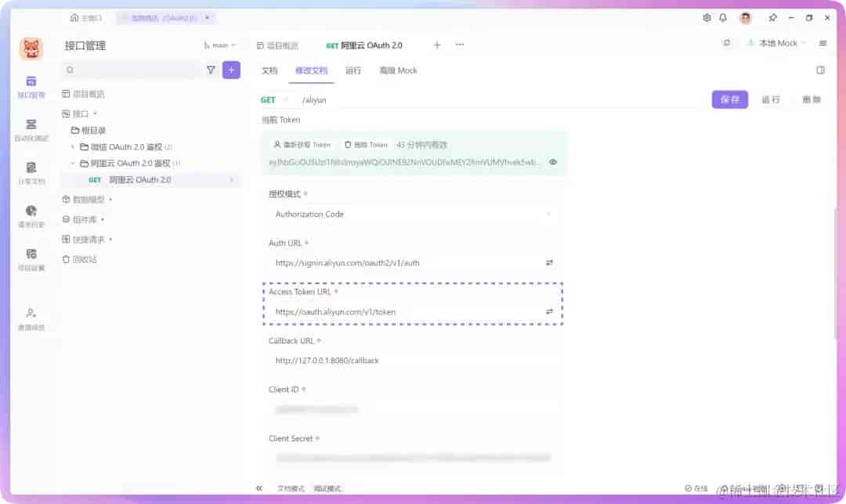The image size is (846, 504).
Task: Open the invite members sidebar icon
Action: [31, 319]
